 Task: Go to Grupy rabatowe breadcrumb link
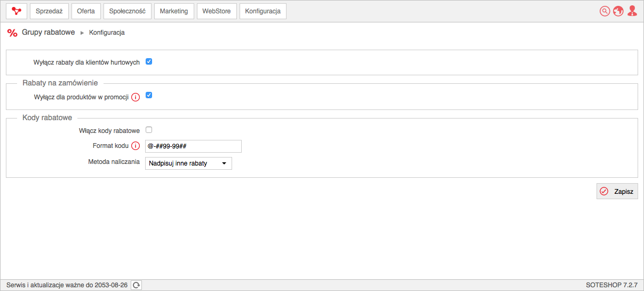(x=49, y=32)
